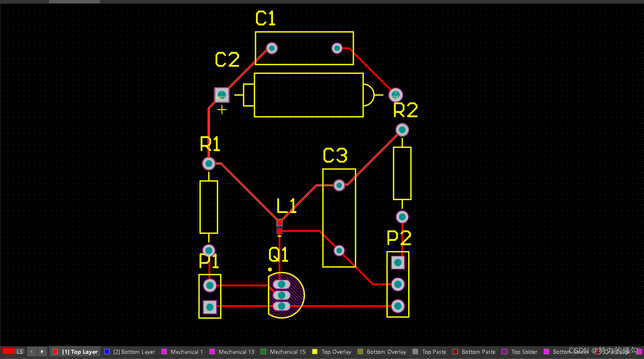Screen dimensions: 644x359
Task: Activate the Mechanical 15 layer tab
Action: [x=283, y=352]
